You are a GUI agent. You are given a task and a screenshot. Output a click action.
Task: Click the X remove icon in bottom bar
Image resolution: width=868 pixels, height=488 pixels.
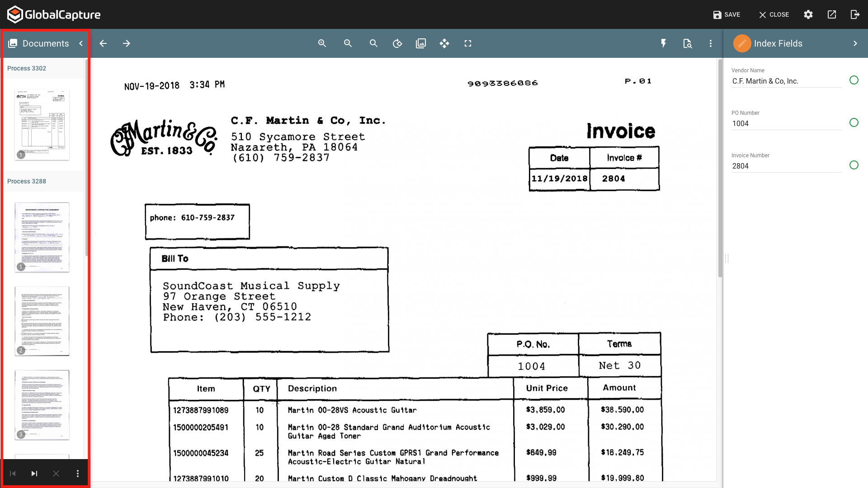pos(56,474)
